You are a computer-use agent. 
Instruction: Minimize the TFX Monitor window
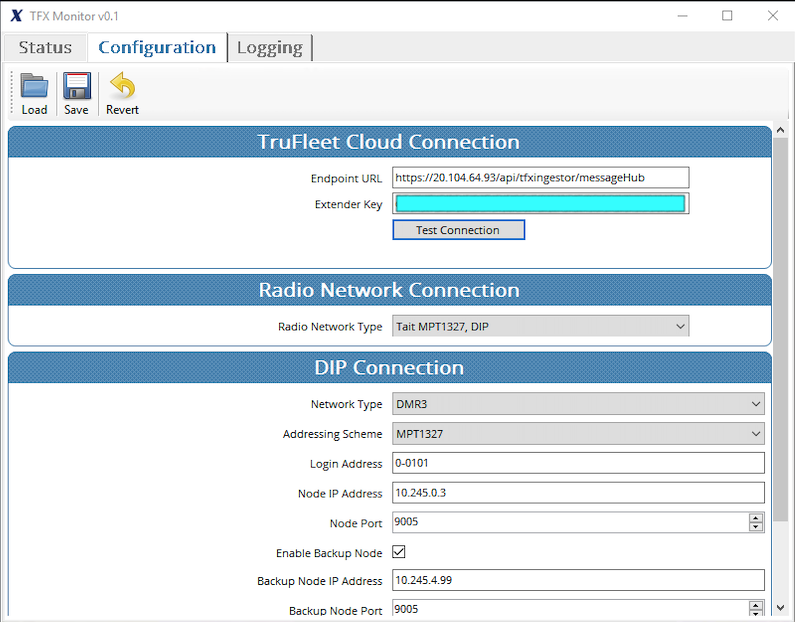click(x=682, y=16)
